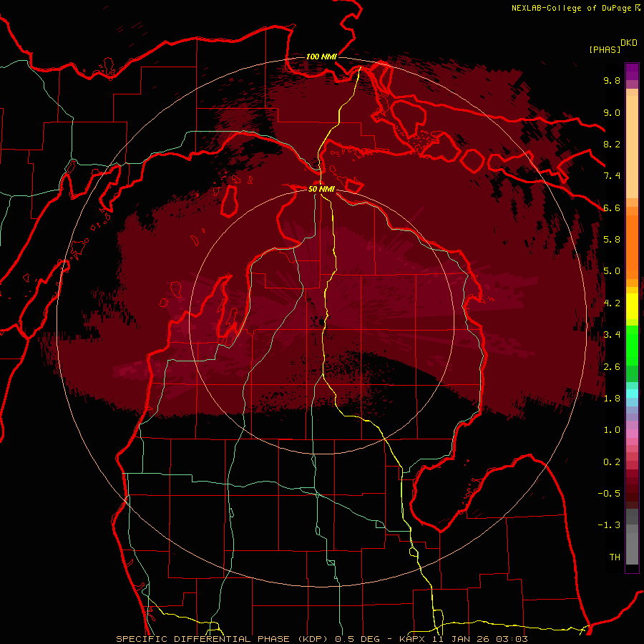Viewport: 644px width, 644px height.
Task: Click the 3.4 scale value
Action: [x=612, y=335]
